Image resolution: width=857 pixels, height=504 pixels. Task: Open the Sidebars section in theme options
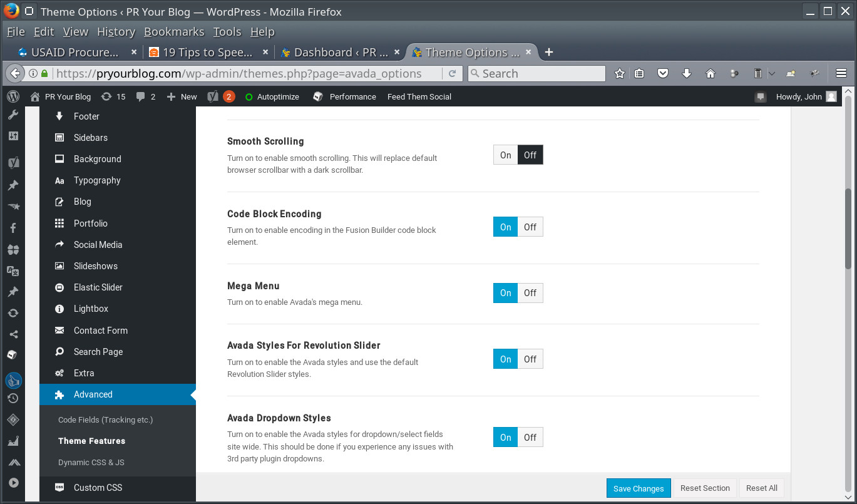(x=92, y=138)
